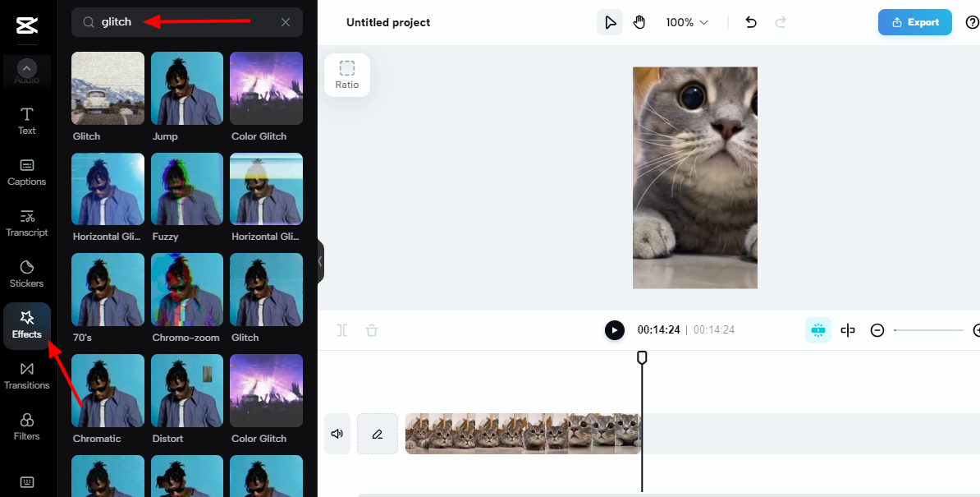Open the help question mark icon
The height and width of the screenshot is (497, 980).
pyautogui.click(x=972, y=22)
